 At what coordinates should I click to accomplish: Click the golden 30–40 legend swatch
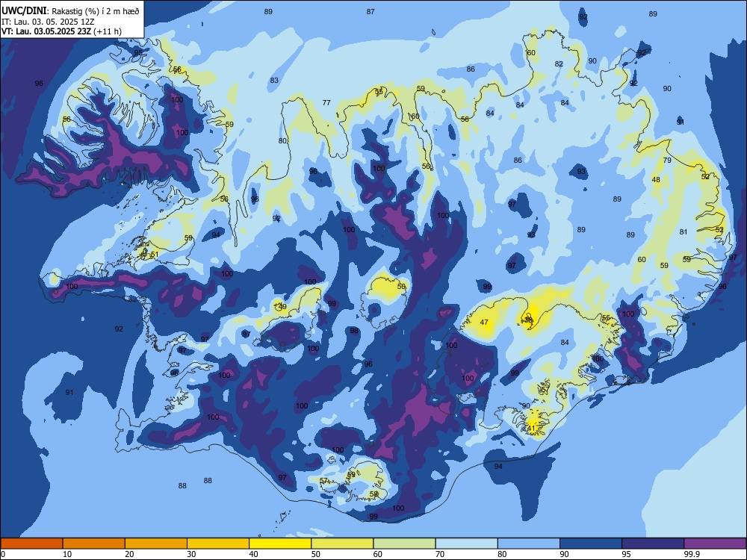(218, 544)
